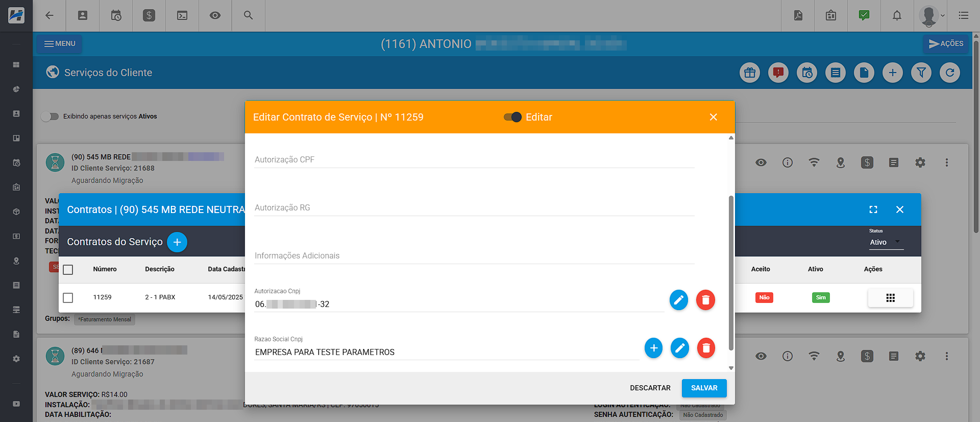View service 21687 using its eye icon
This screenshot has width=980, height=422.
pyautogui.click(x=761, y=356)
